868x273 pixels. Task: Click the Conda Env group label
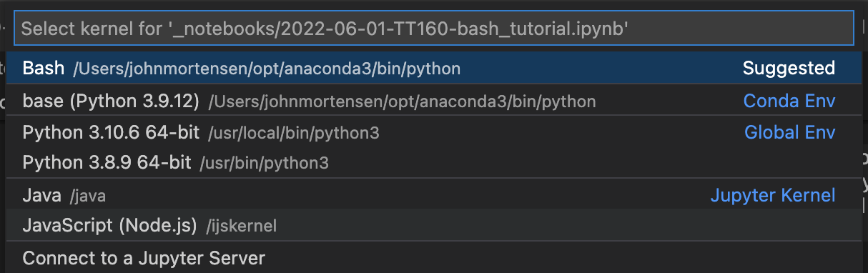point(789,101)
